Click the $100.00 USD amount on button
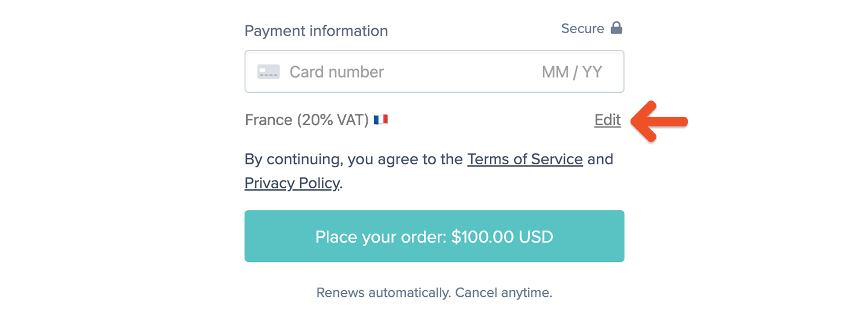This screenshot has width=868, height=319. pyautogui.click(x=502, y=237)
